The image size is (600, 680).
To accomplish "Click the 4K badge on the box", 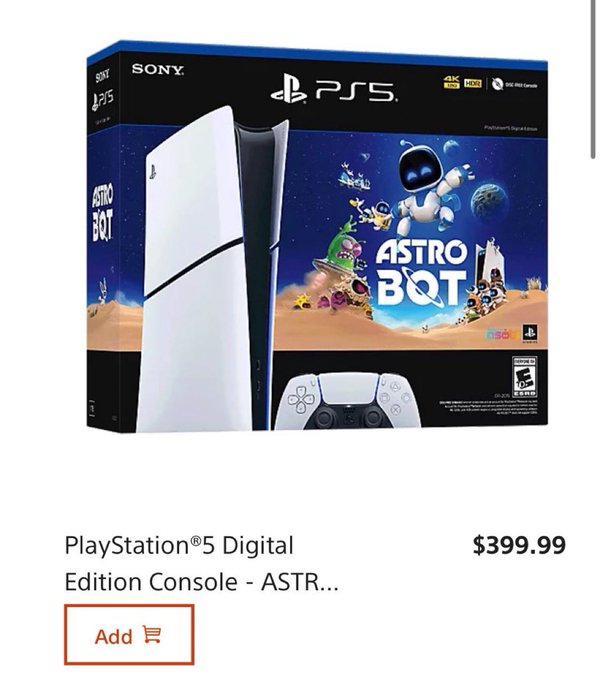I will 451,82.
